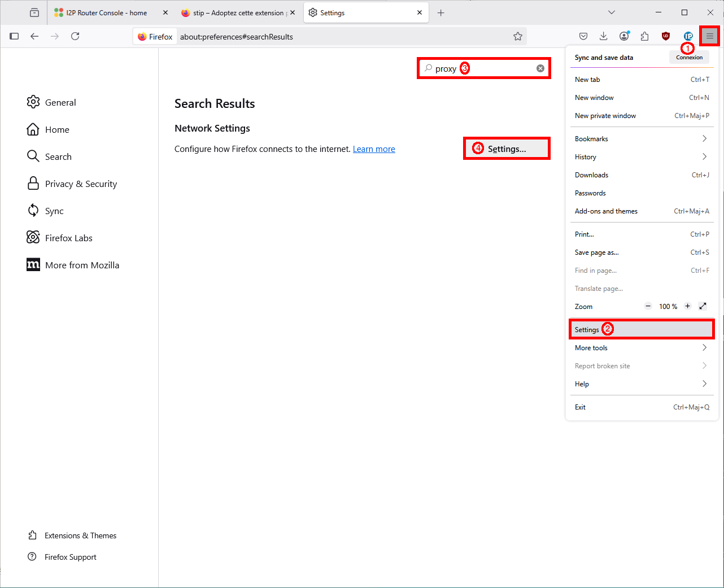
Task: Decrease zoom with the minus control
Action: point(648,306)
